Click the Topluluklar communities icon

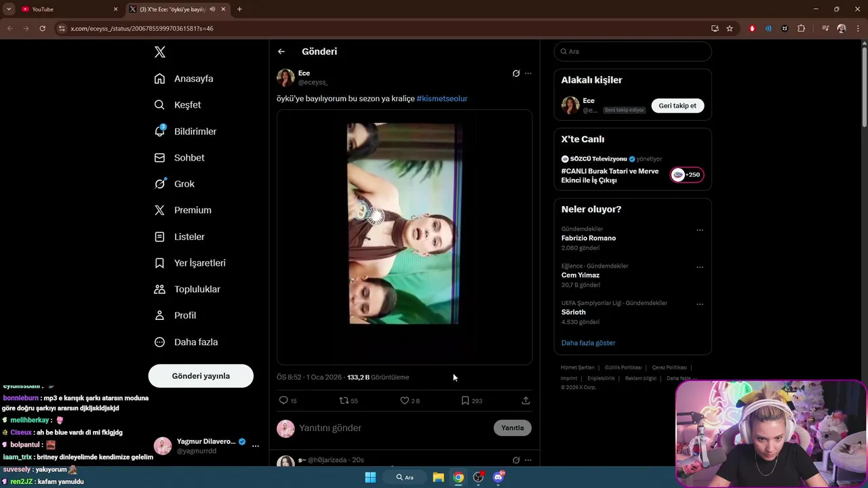click(159, 289)
